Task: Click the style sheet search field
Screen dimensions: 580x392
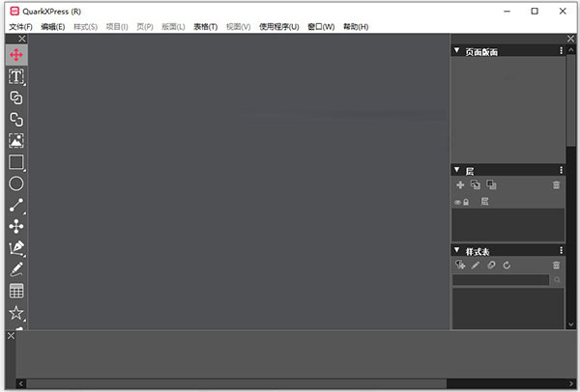Action: point(501,280)
